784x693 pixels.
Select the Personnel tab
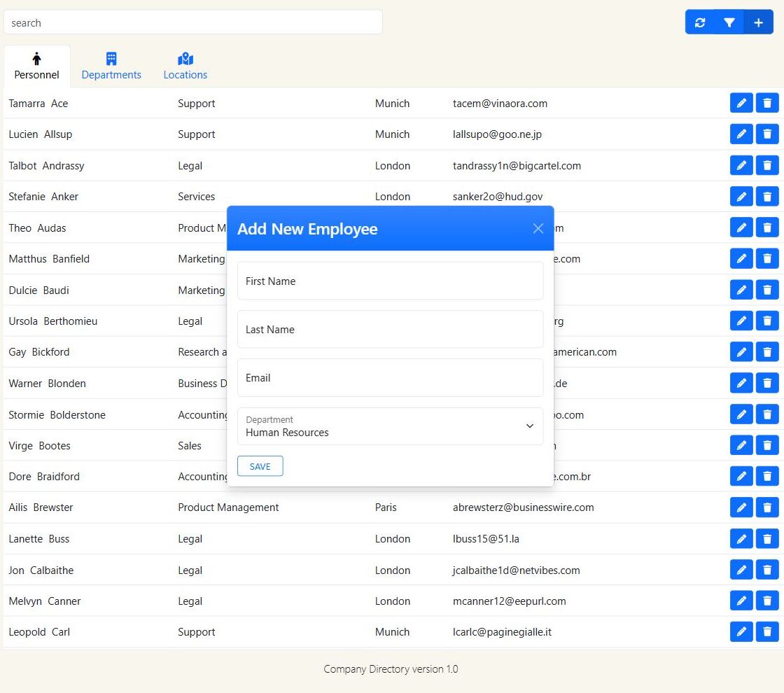(37, 66)
